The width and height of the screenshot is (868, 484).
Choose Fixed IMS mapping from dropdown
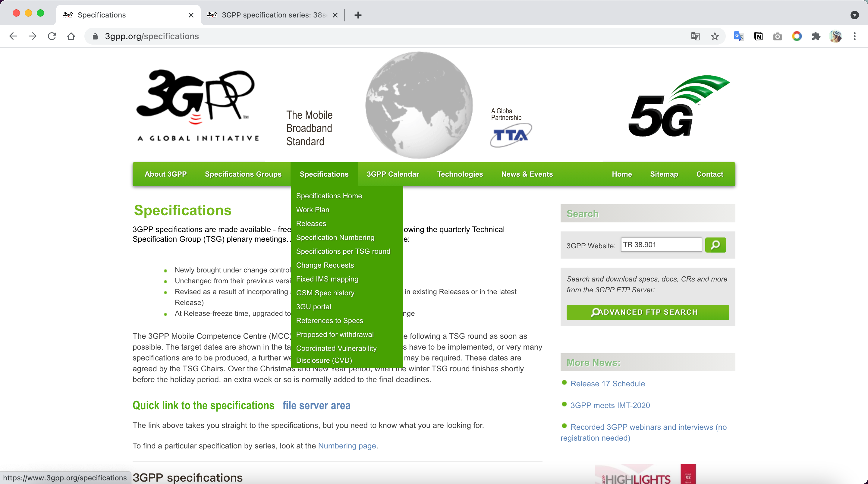click(x=327, y=279)
